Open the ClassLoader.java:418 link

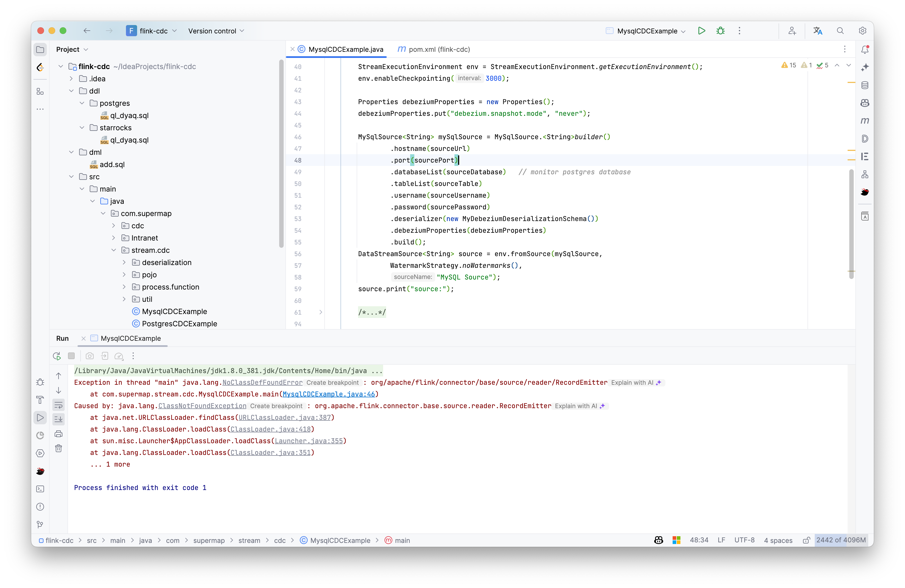coord(270,429)
